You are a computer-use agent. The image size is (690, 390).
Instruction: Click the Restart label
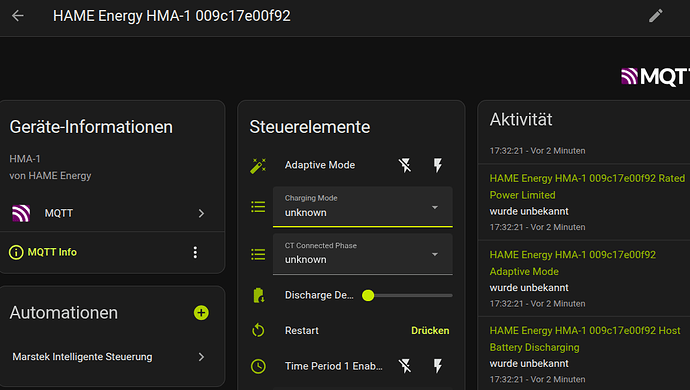pyautogui.click(x=301, y=331)
